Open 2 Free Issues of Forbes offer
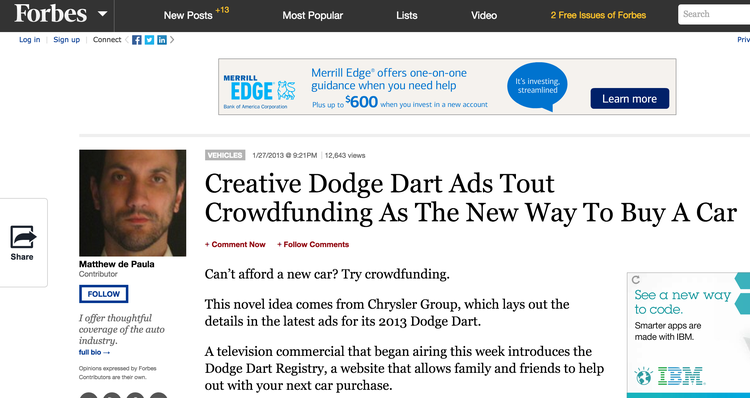Image resolution: width=750 pixels, height=398 pixels. [598, 15]
